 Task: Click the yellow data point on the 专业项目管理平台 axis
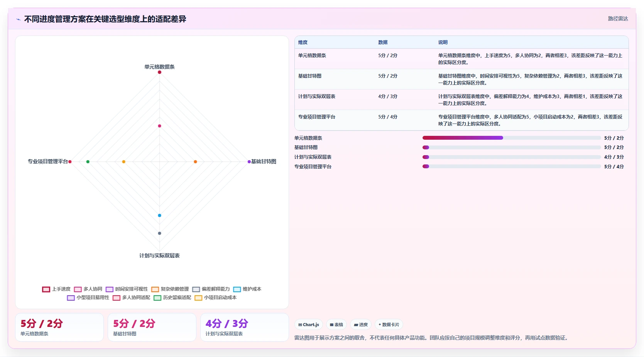[123, 162]
